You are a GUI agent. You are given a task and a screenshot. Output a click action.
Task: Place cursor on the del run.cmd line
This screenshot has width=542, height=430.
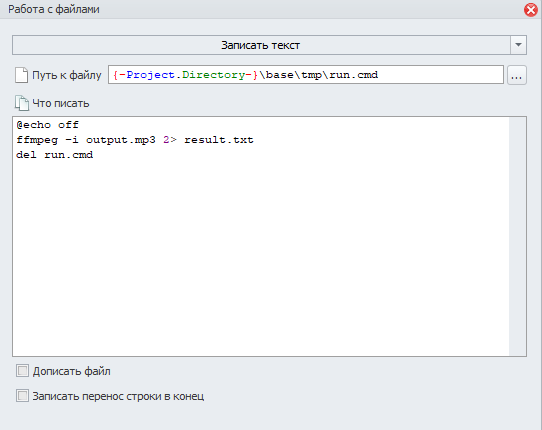(x=55, y=155)
